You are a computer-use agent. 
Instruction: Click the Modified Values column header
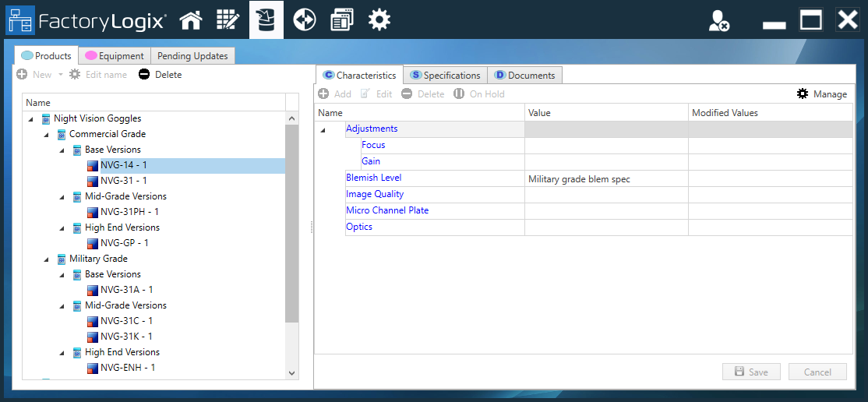[770, 113]
